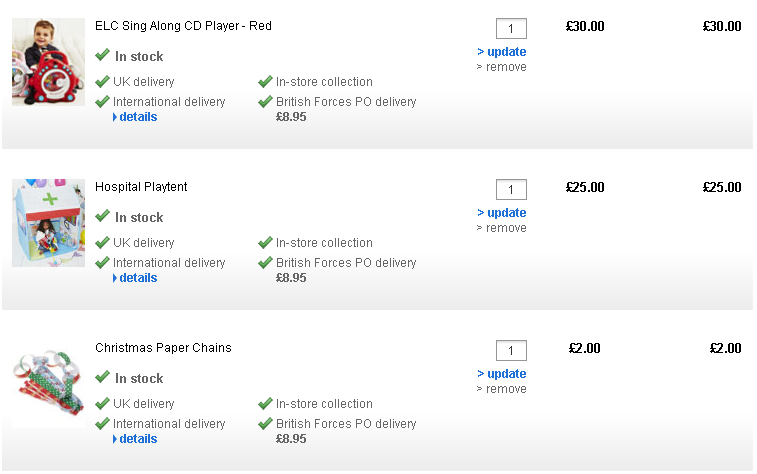Click the ELC Sing Along CD Player thumbnail
The width and height of the screenshot is (757, 474).
[48, 62]
